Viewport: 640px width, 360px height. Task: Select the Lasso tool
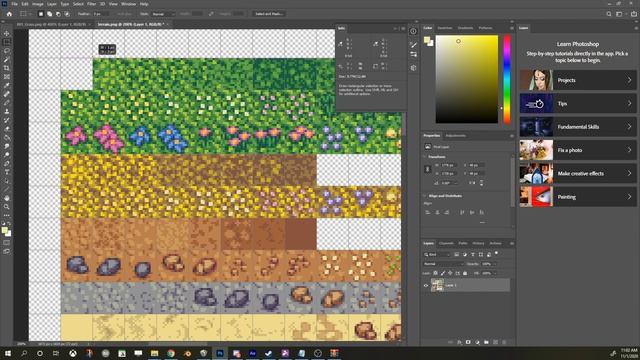pos(7,51)
